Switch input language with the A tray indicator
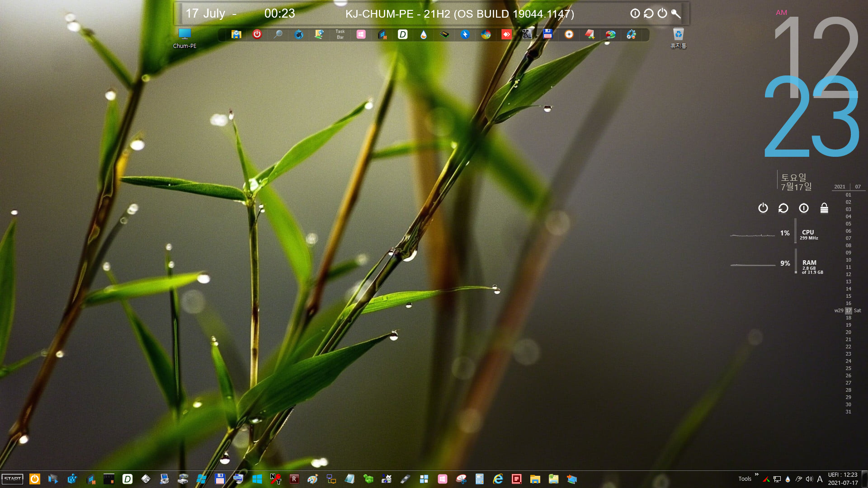Viewport: 868px width, 488px height. (820, 479)
